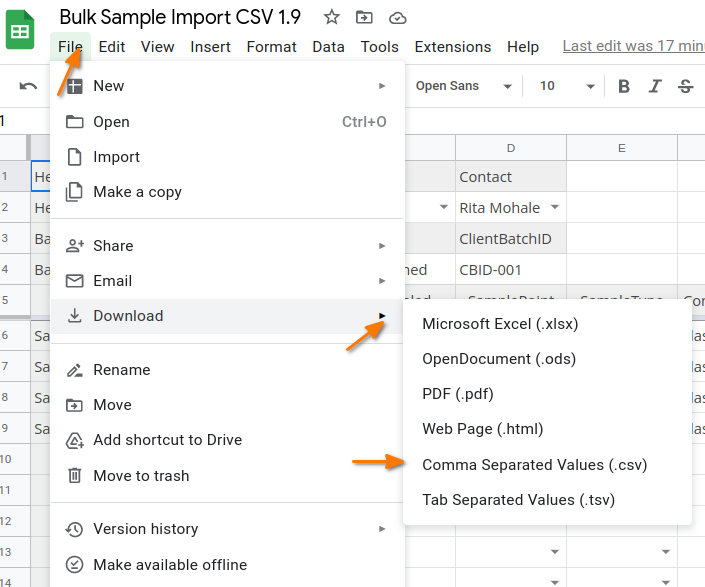705x587 pixels.
Task: Apply italic formatting in toolbar
Action: (x=655, y=86)
